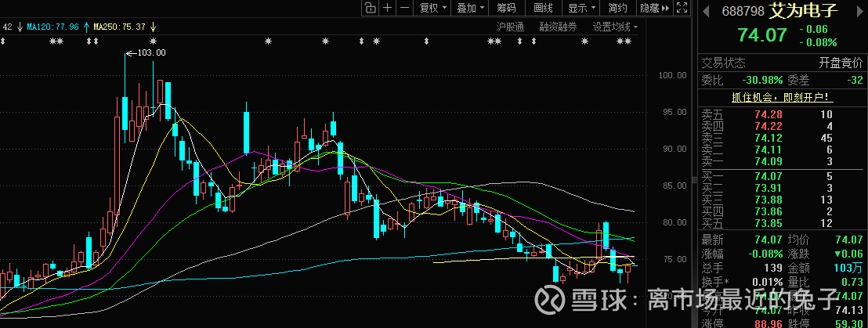
Task: Click the 金额 value 103万
Action: tap(850, 269)
